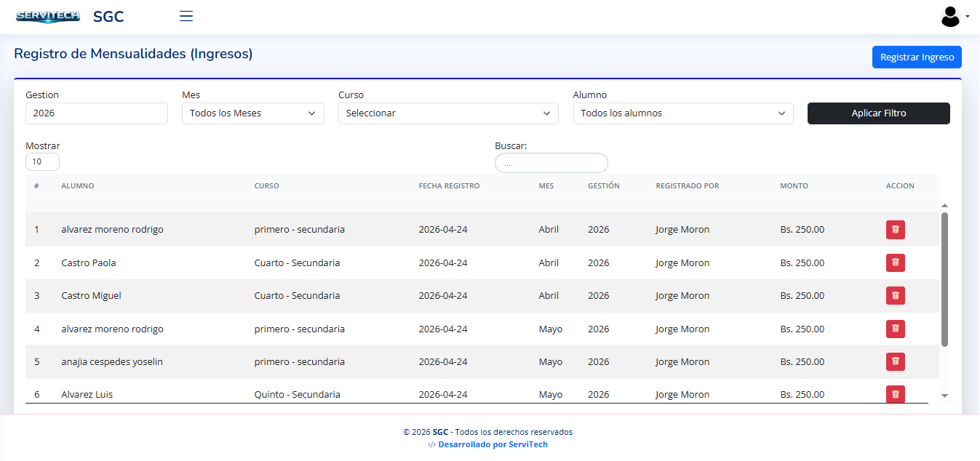Delete the anajia cespedes yoselin record
Screen dimensions: 980x461
click(896, 361)
